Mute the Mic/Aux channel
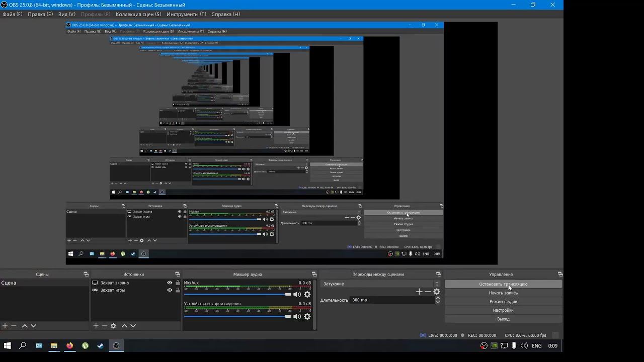 [x=297, y=294]
